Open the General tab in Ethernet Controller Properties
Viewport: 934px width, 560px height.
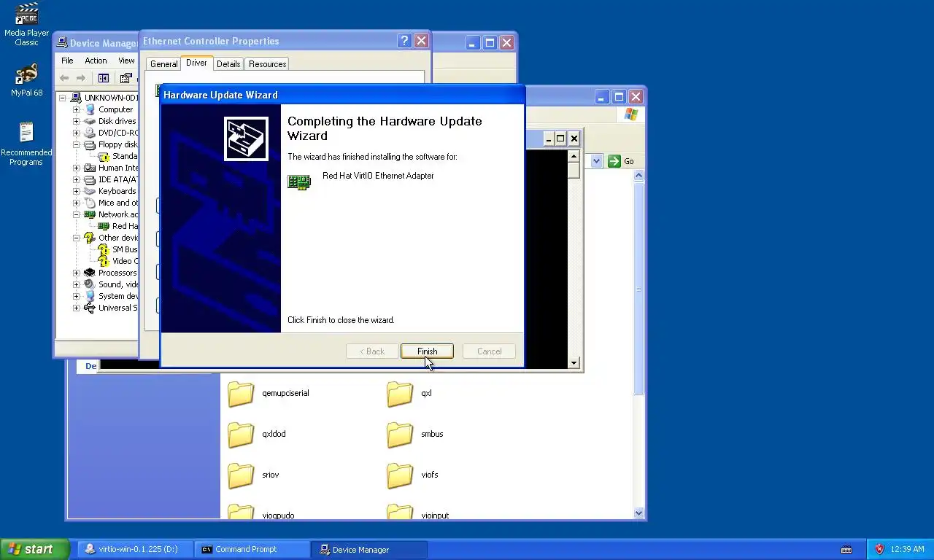[x=163, y=64]
